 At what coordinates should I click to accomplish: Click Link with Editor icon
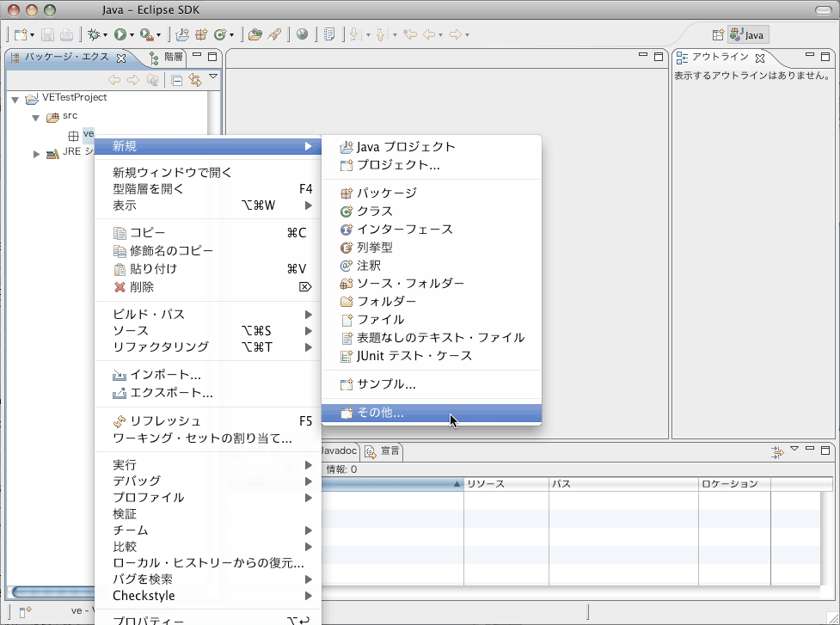[x=195, y=80]
